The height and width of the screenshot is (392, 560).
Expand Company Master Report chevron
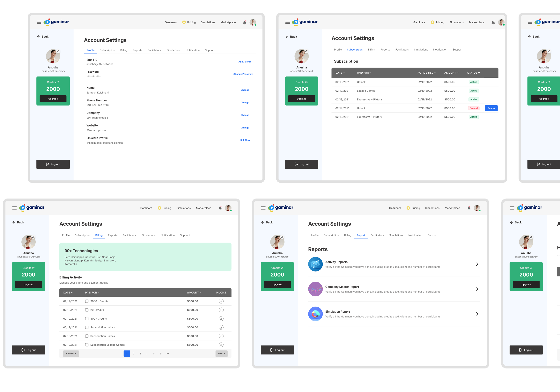click(477, 289)
